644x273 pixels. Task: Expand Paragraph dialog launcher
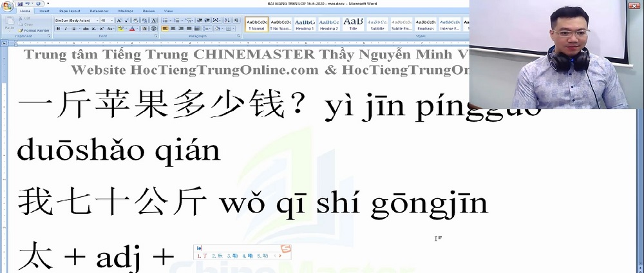(x=239, y=36)
